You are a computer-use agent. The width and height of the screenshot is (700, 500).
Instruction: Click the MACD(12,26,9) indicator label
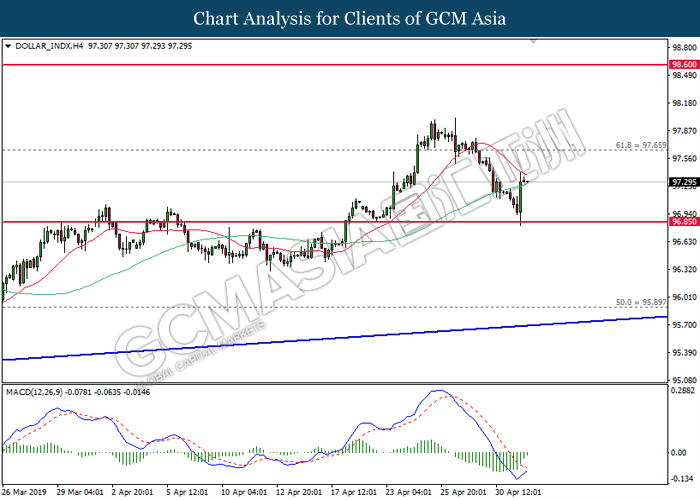(x=35, y=392)
